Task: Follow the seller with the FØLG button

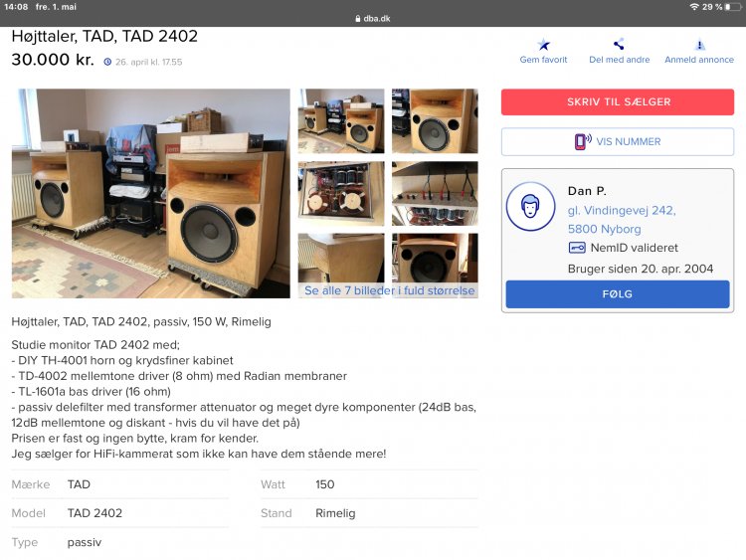Action: pos(618,294)
